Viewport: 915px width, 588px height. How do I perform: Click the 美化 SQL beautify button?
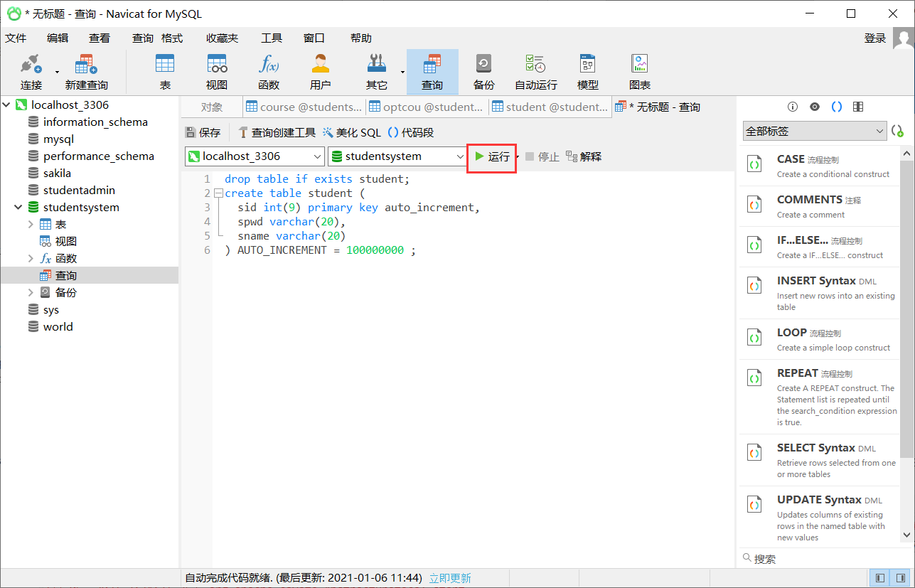coord(352,132)
